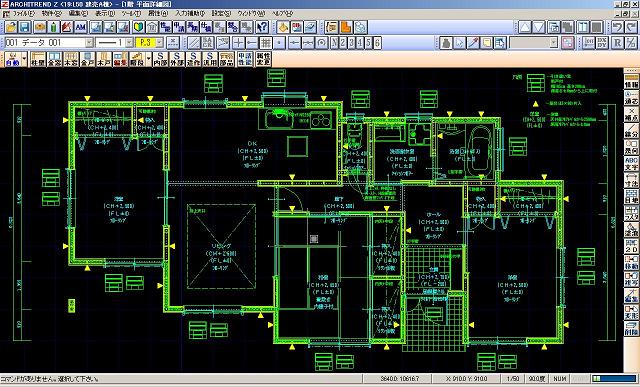The height and width of the screenshot is (387, 640).
Task: Open the 001 データ 001 layer dropdown
Action: [x=49, y=42]
